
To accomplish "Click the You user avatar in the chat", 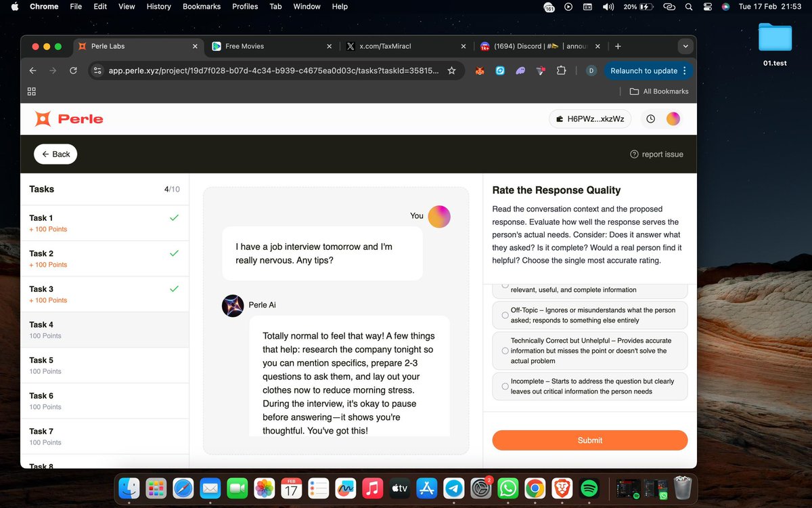I will click(439, 216).
